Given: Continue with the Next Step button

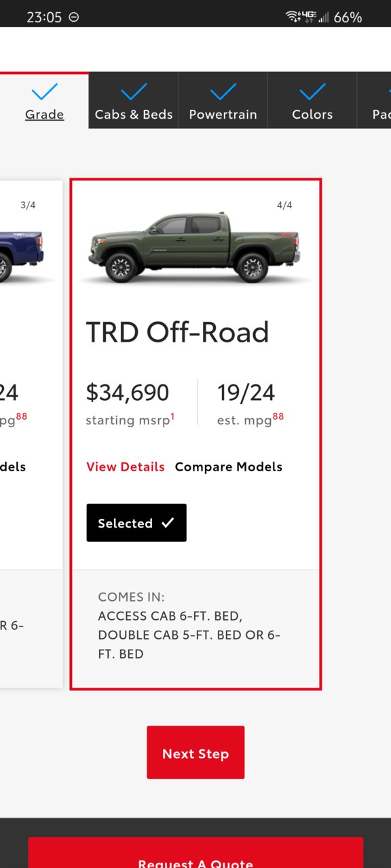Looking at the screenshot, I should pos(195,753).
